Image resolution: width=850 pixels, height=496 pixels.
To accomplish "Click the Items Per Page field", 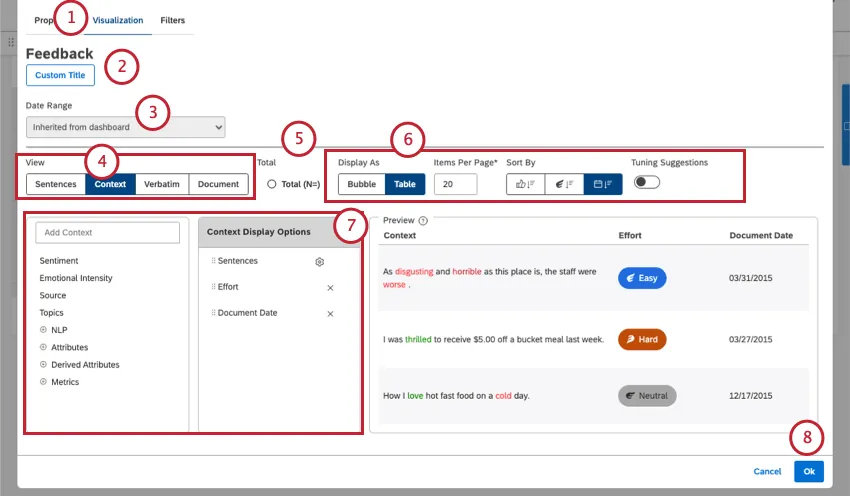I will point(455,184).
